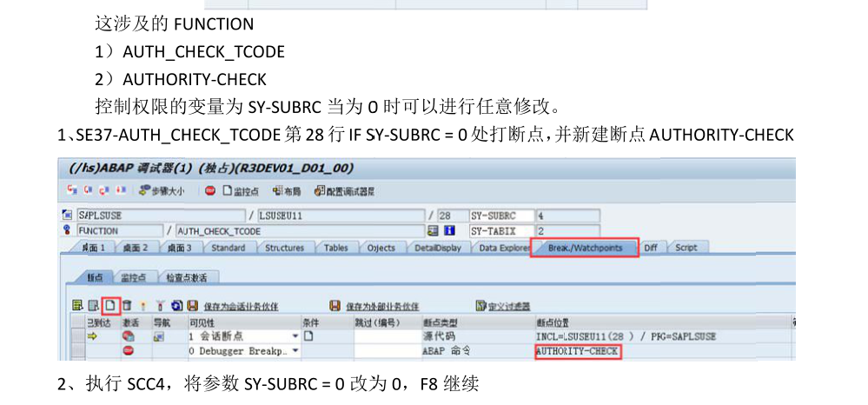The image size is (868, 405).
Task: Open the Tables tab
Action: coord(335,249)
